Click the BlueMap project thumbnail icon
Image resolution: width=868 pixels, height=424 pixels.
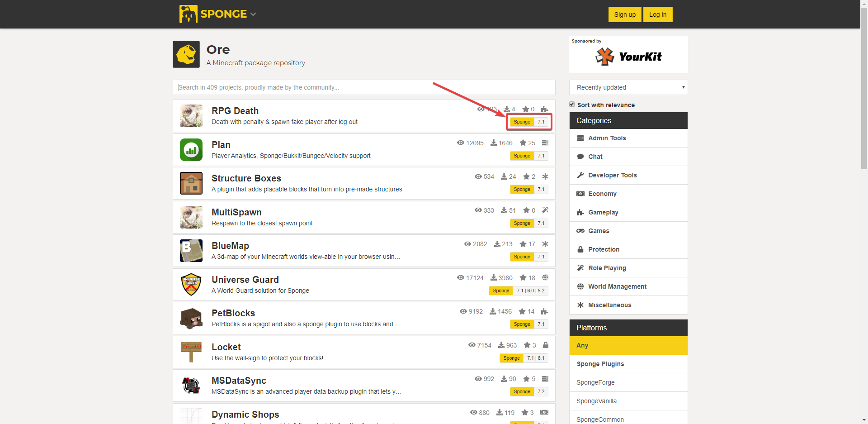point(191,251)
